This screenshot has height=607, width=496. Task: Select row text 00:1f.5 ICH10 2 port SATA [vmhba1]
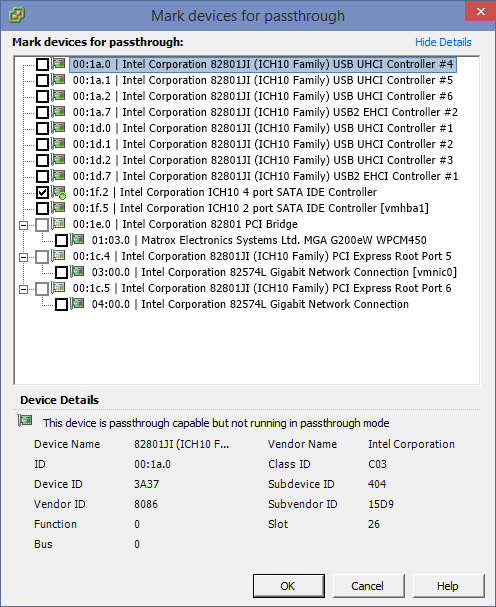point(251,208)
